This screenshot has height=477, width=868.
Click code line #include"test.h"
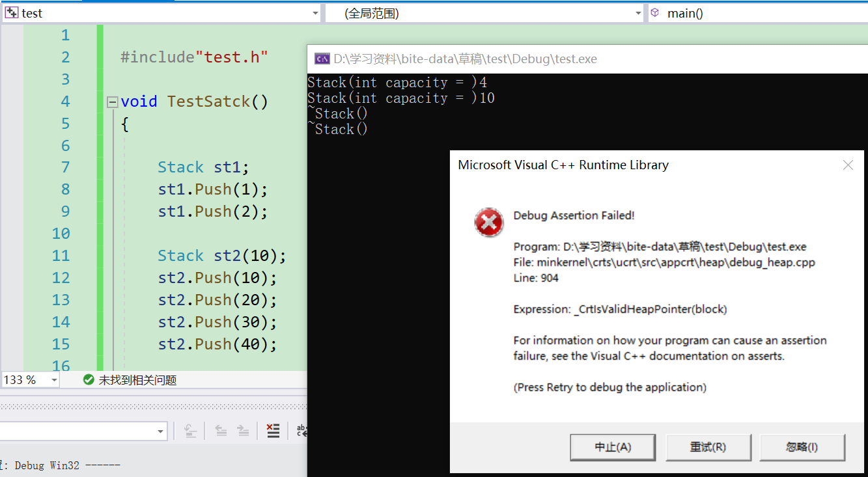194,57
